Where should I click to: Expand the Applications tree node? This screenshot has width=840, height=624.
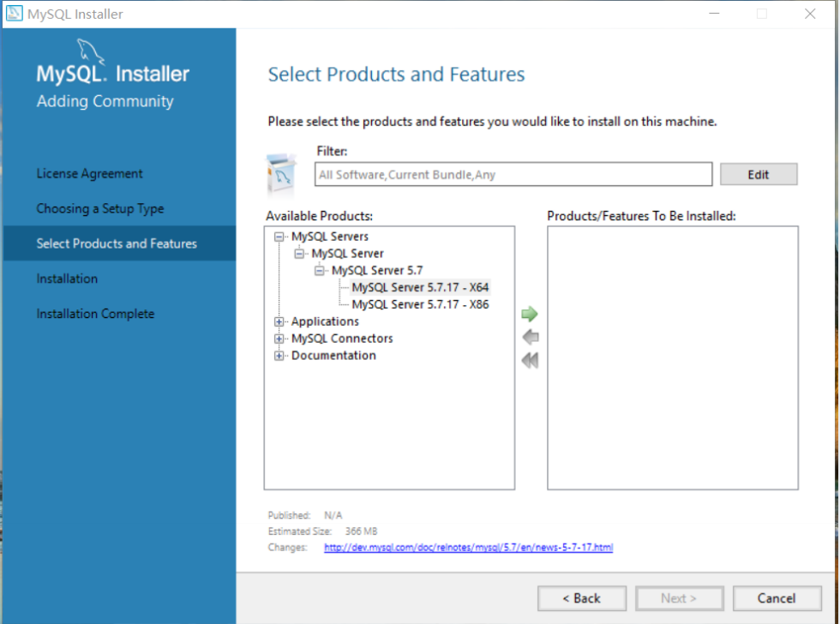279,321
